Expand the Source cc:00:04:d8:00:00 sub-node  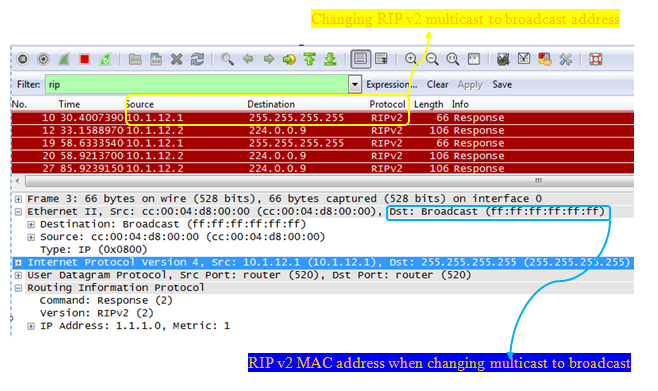(x=31, y=237)
